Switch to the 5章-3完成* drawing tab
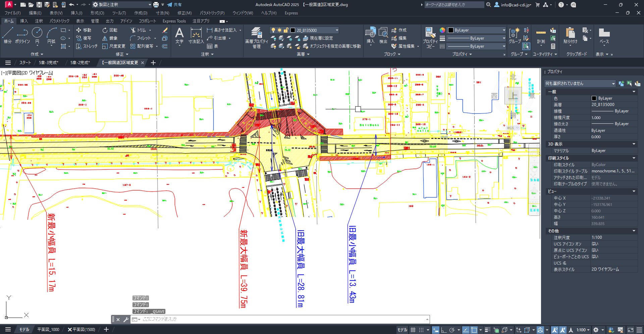Image resolution: width=644 pixels, height=334 pixels. click(x=49, y=63)
